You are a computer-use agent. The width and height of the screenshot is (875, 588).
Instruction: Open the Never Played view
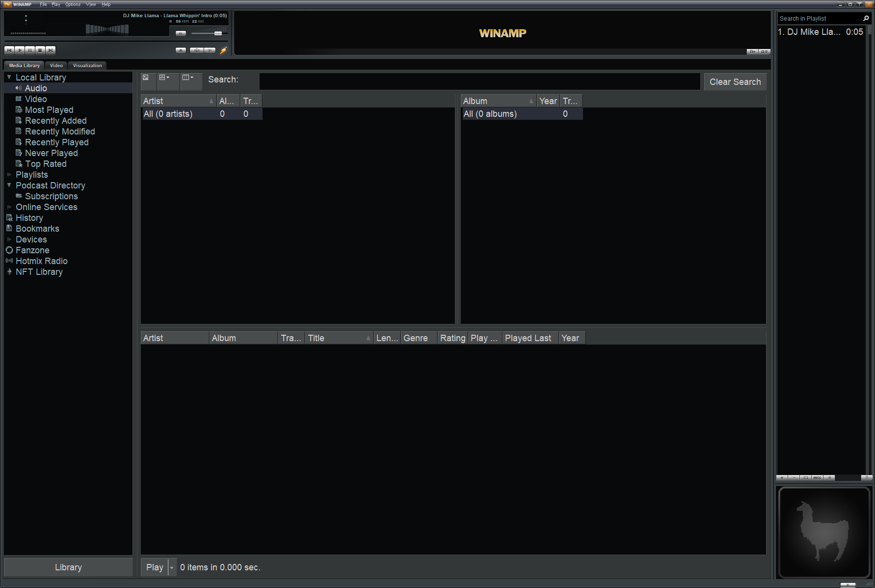[51, 153]
